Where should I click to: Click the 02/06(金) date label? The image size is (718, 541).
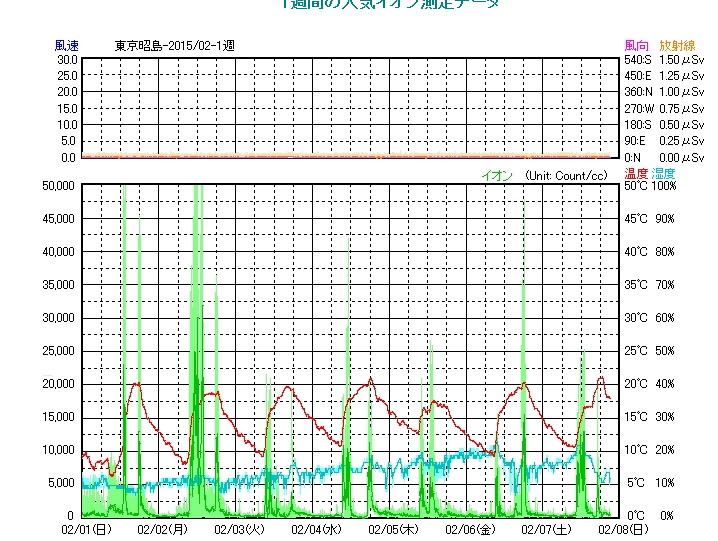tap(470, 529)
